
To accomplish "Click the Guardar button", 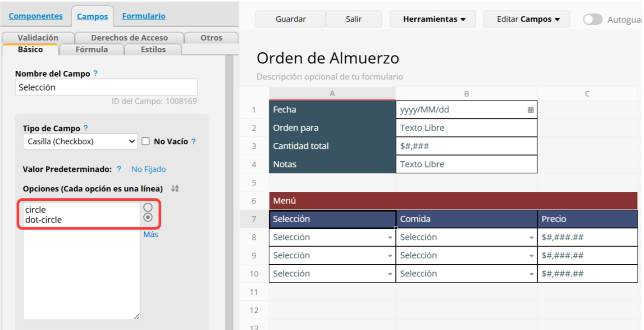I will pos(291,19).
